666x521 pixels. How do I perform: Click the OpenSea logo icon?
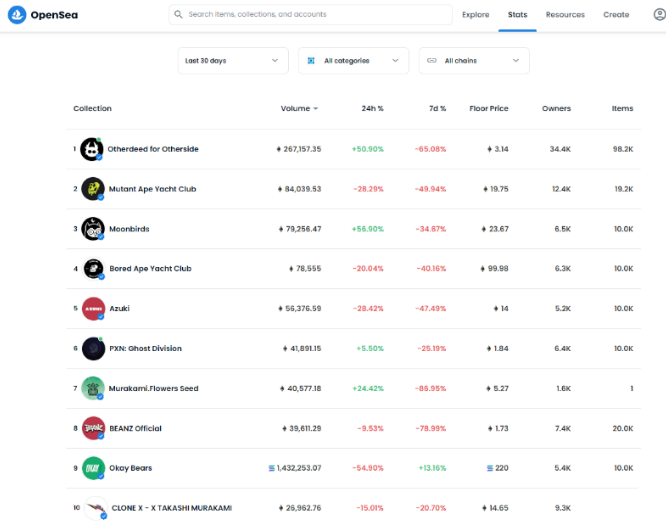[17, 15]
